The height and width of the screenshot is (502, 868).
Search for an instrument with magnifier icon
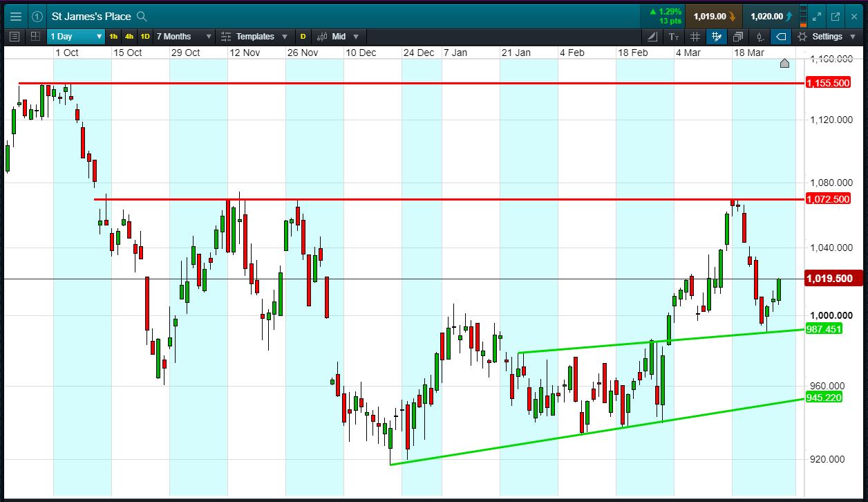point(142,16)
